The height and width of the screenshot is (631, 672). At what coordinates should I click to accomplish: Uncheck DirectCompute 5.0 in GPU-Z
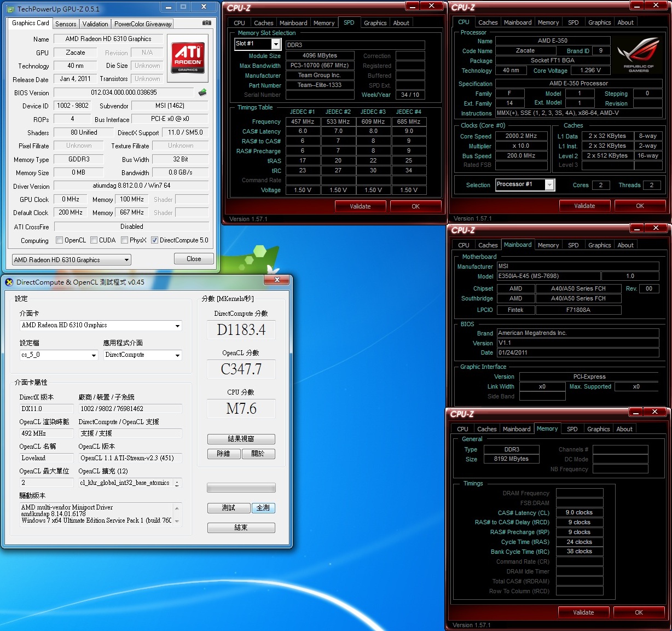(155, 240)
